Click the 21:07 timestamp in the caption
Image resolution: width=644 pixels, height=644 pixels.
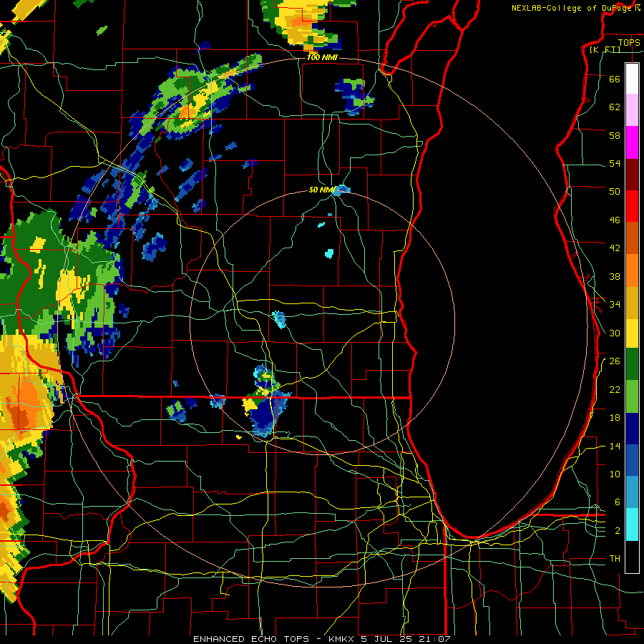pyautogui.click(x=434, y=639)
